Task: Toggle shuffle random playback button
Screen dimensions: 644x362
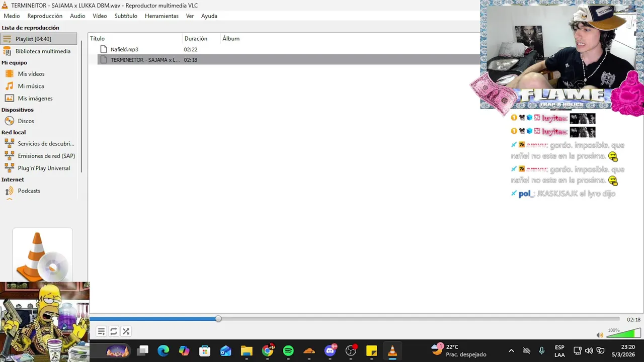Action: point(126,331)
